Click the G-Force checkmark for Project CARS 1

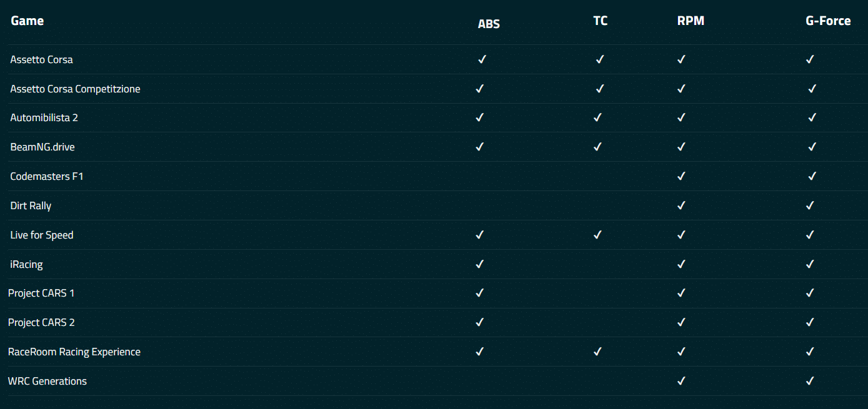pyautogui.click(x=810, y=293)
